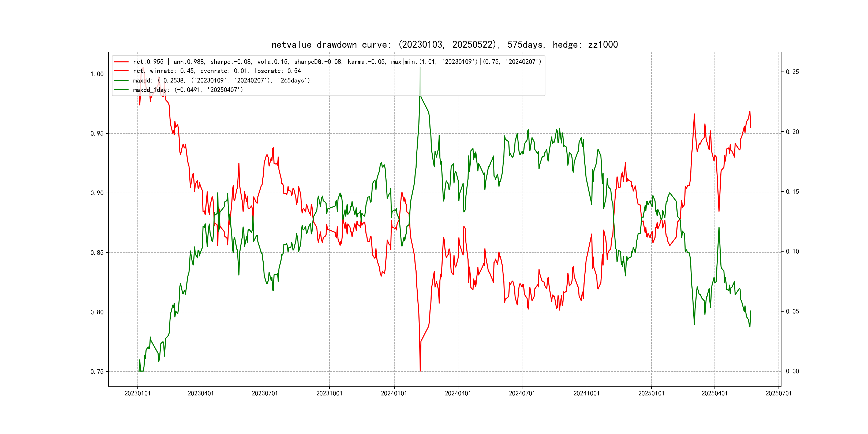This screenshot has width=868, height=434.
Task: Click the 20250401 x-axis date label
Action: [x=714, y=393]
